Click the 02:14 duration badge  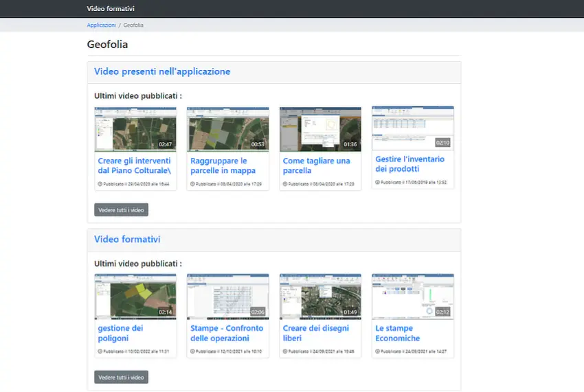pyautogui.click(x=166, y=312)
